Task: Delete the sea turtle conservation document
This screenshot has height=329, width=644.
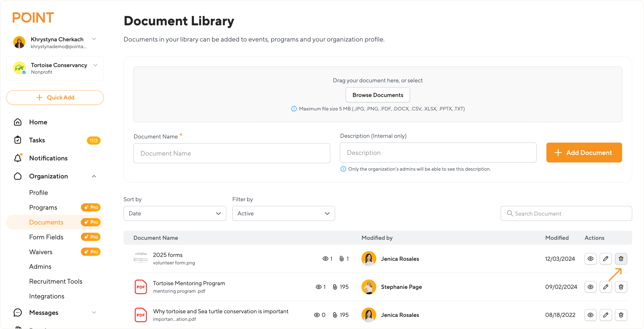Action: pyautogui.click(x=621, y=315)
